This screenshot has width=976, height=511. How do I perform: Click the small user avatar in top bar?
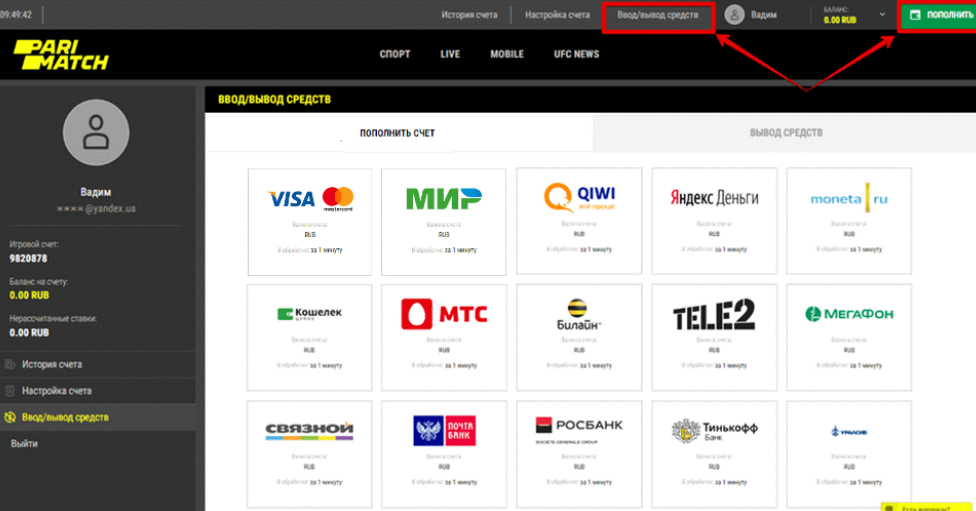734,15
